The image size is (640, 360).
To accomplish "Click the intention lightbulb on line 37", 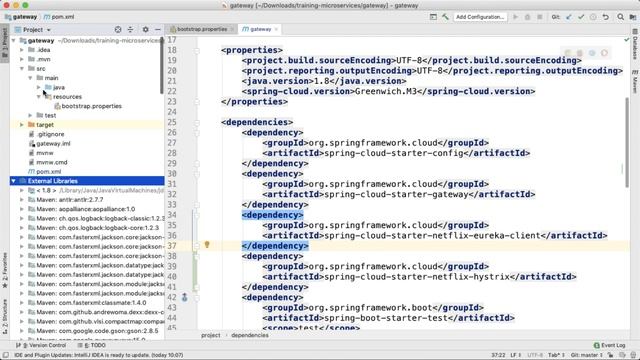I will pyautogui.click(x=207, y=244).
